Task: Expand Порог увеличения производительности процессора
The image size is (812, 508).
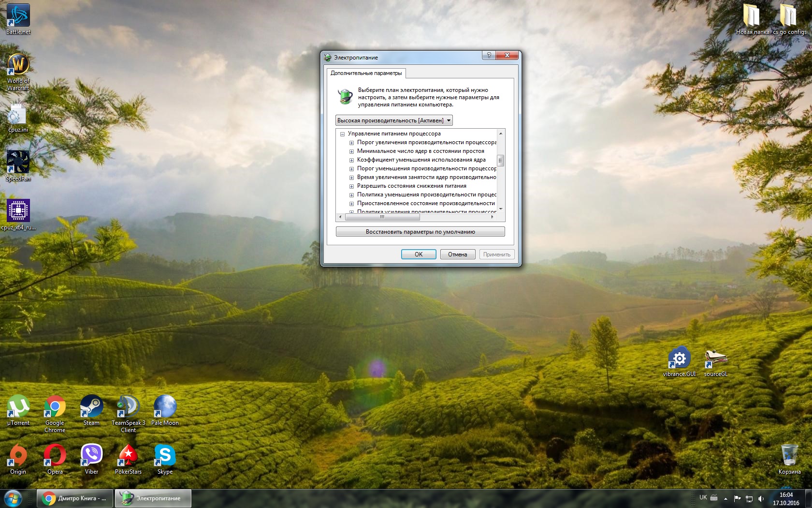Action: click(x=352, y=143)
